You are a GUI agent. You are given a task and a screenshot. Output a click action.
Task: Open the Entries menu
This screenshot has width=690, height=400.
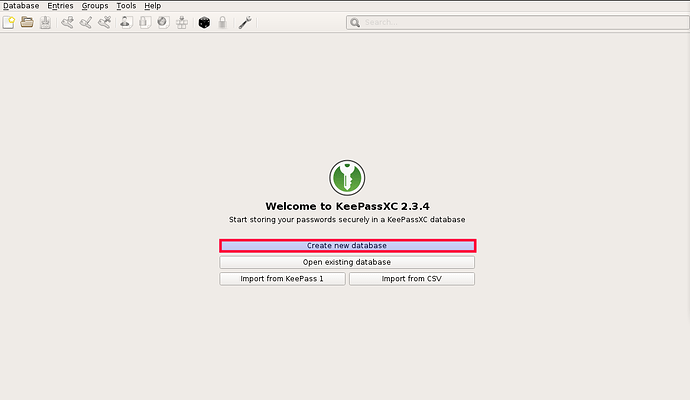60,6
